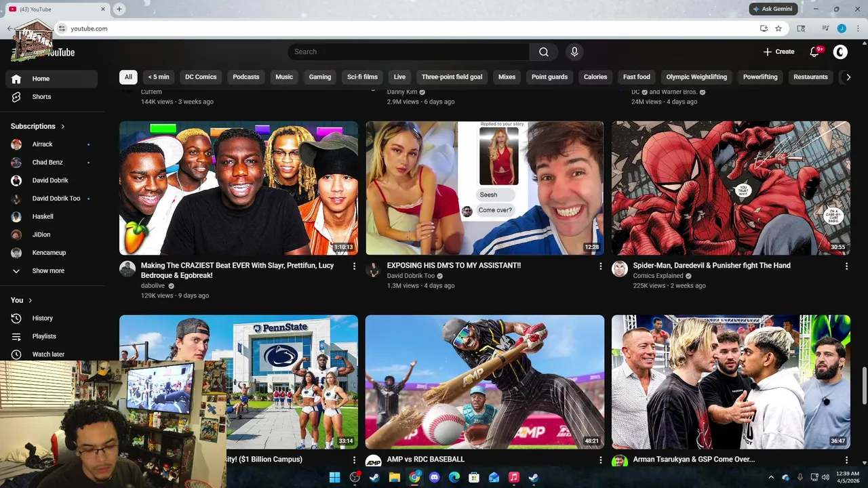Open Chad Benz subscription channel
This screenshot has height=488, width=868.
52,163
